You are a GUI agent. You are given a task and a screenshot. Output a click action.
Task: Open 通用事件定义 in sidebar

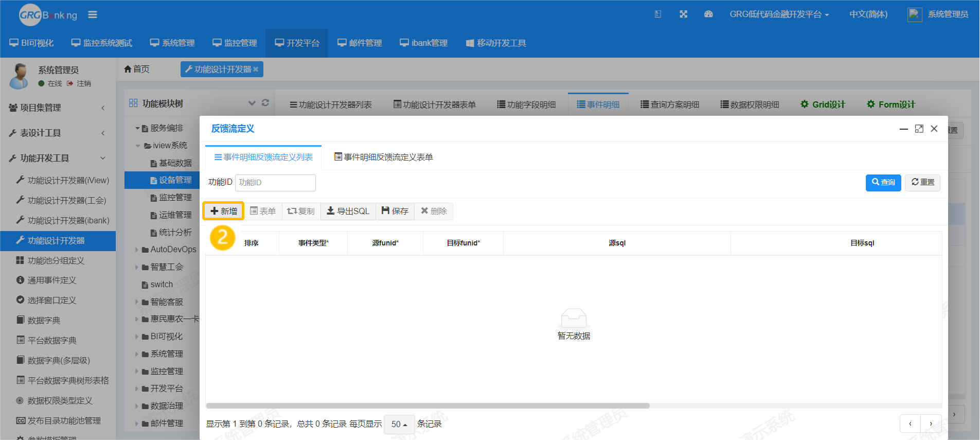[46, 280]
